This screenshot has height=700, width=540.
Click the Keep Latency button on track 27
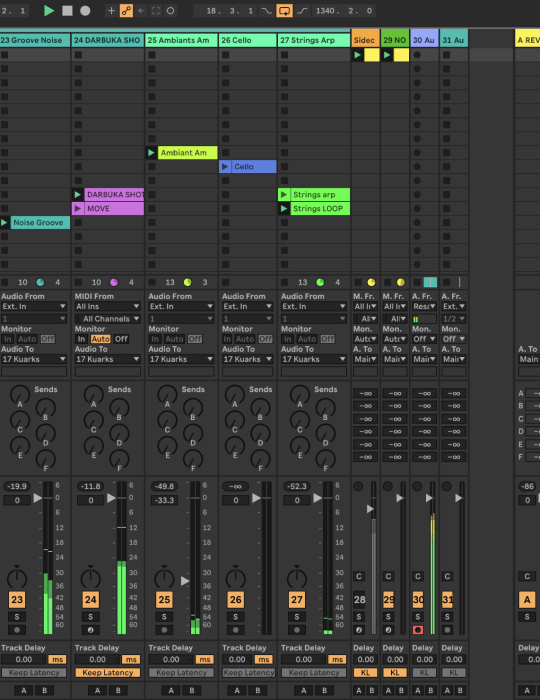point(314,672)
